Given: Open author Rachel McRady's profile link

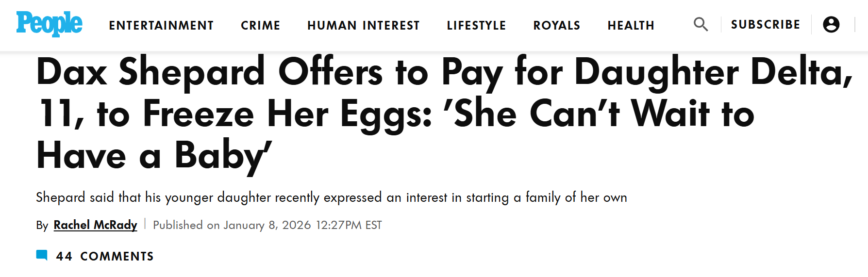Looking at the screenshot, I should click(95, 225).
